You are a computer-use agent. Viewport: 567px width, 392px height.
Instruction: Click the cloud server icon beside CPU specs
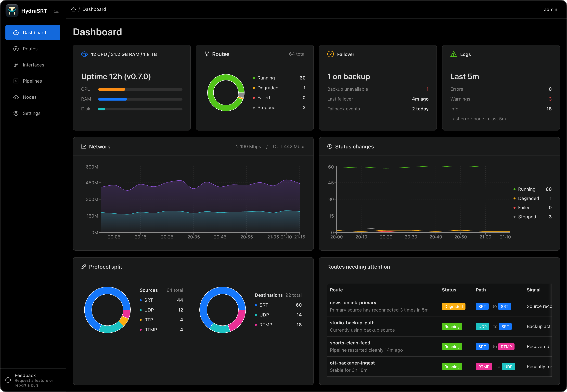pos(84,54)
